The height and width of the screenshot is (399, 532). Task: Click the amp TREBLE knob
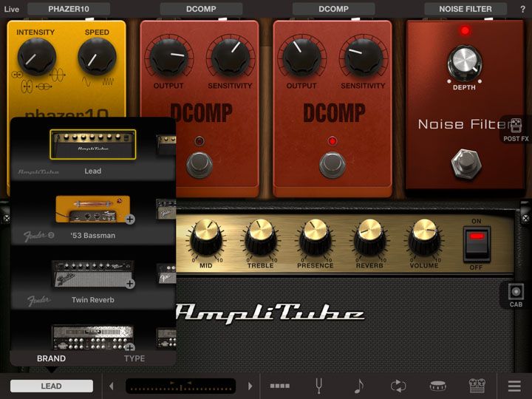[x=261, y=237]
